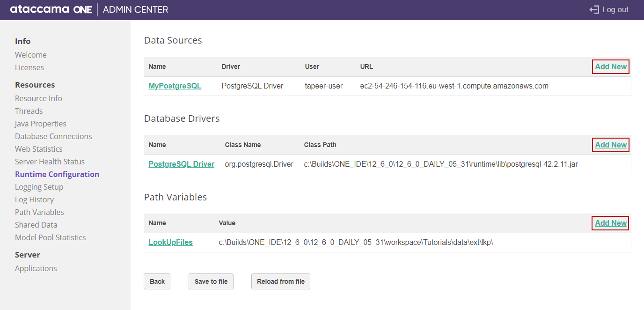
Task: View the Licenses page
Action: [x=29, y=67]
